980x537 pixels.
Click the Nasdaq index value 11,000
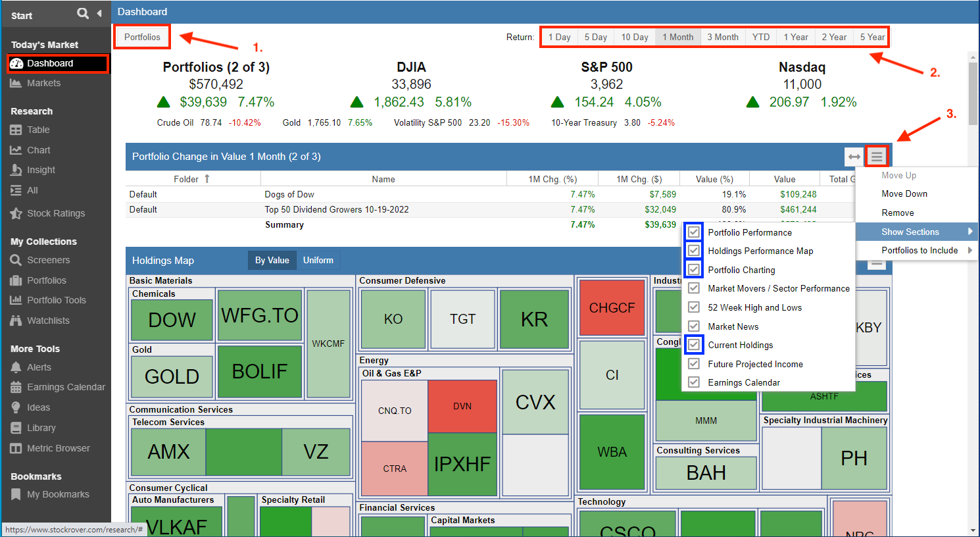(x=802, y=84)
